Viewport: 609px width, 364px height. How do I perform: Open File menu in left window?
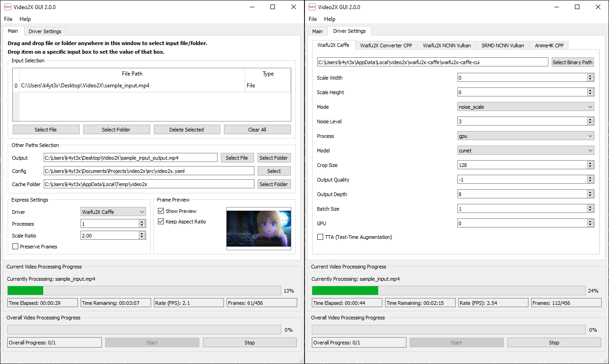pos(8,19)
